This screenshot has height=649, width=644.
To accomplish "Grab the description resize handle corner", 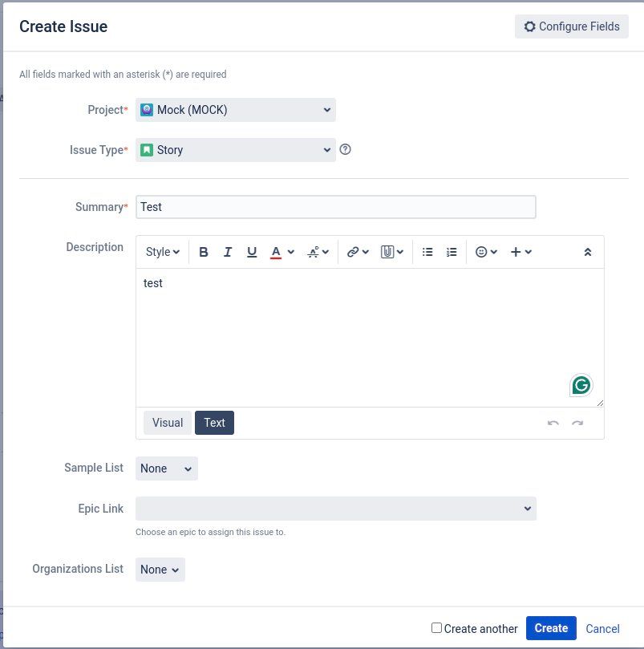I will [600, 404].
